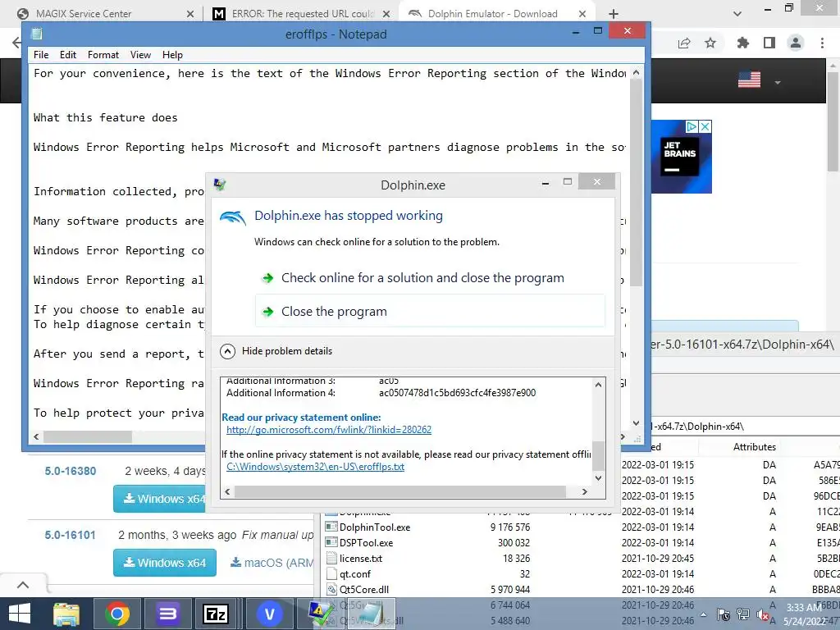Click the Notepad vertical scrollbar down arrow

636,423
